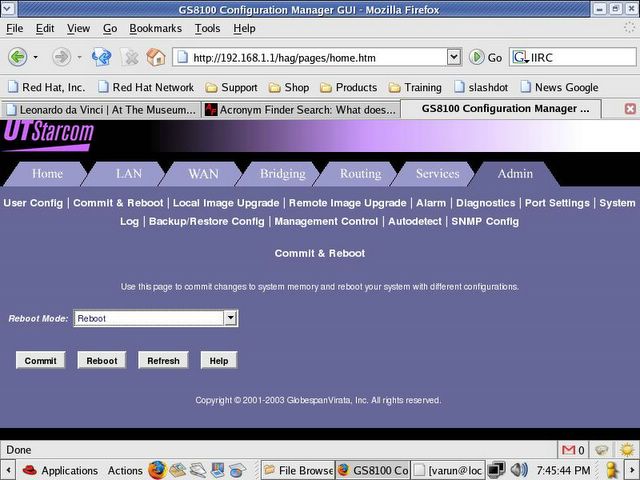640x480 pixels.
Task: Expand the Back button history dropdown arrow
Action: coord(36,57)
